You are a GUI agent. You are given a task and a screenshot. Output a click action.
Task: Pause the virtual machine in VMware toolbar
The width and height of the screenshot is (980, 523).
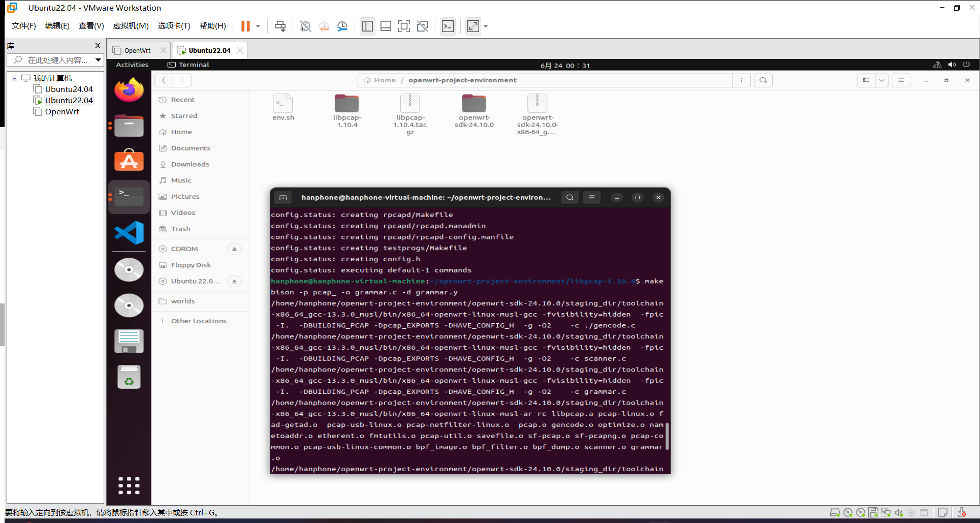pyautogui.click(x=245, y=26)
